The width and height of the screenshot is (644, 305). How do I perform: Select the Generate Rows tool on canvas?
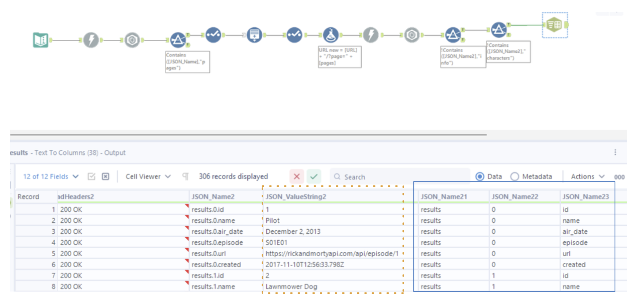[254, 35]
